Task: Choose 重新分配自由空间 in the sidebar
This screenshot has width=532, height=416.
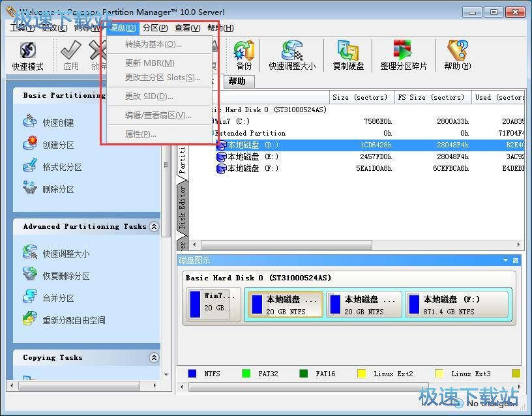Action: coord(74,320)
